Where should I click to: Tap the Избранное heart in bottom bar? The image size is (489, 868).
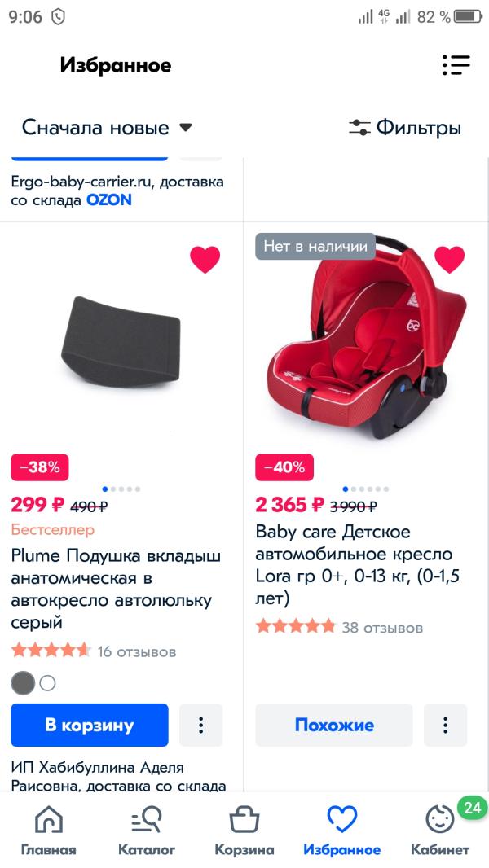(x=342, y=831)
